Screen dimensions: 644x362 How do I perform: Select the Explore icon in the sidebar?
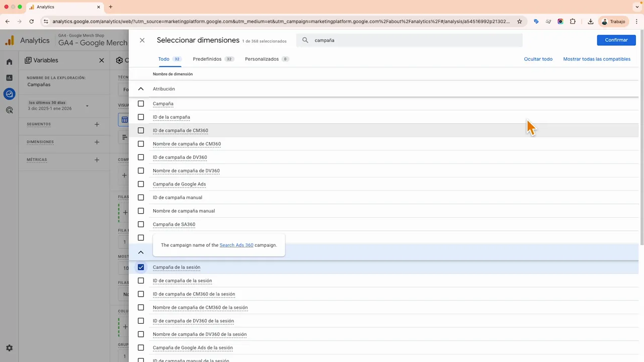tap(9, 94)
